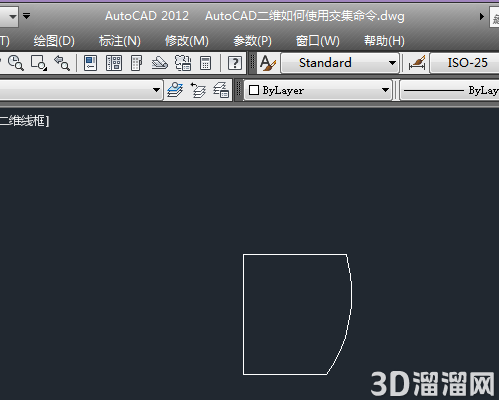Open the Tool Palettes window icon
499x400 pixels.
coord(136,63)
